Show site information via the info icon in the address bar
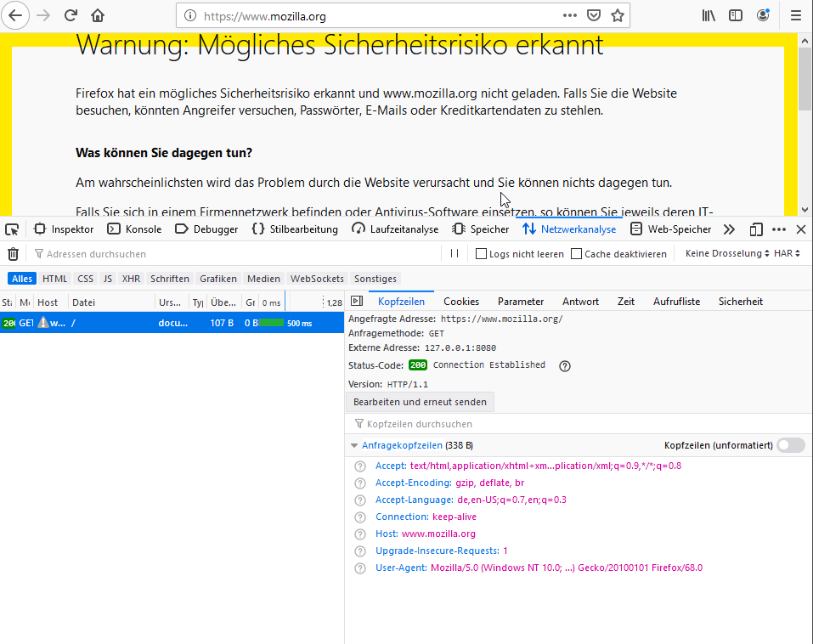 (190, 16)
